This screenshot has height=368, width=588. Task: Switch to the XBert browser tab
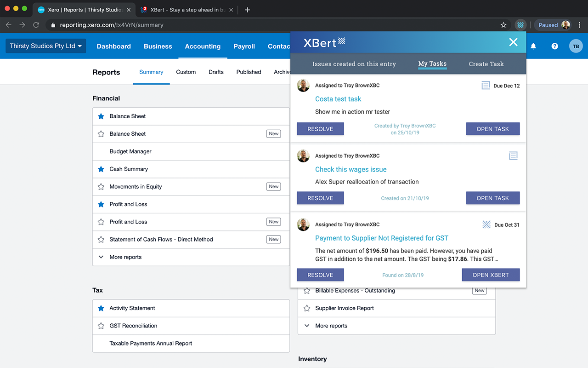[187, 10]
